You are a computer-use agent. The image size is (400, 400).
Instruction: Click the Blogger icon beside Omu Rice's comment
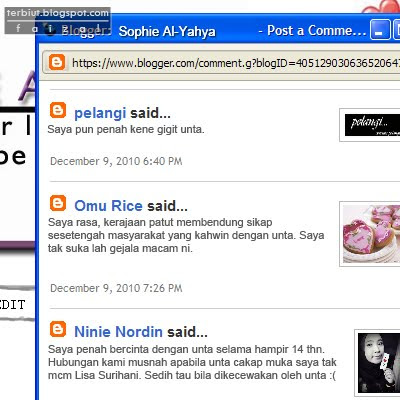pyautogui.click(x=58, y=203)
